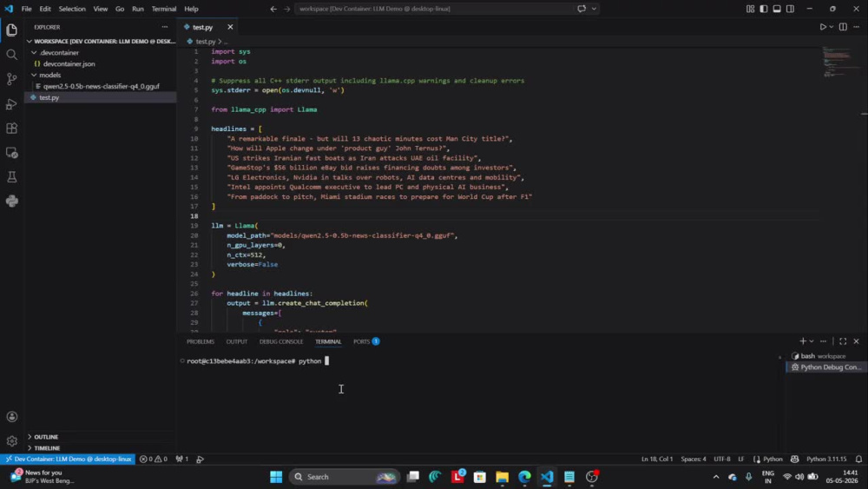Open the Help menu
Image resolution: width=868 pixels, height=489 pixels.
(191, 9)
